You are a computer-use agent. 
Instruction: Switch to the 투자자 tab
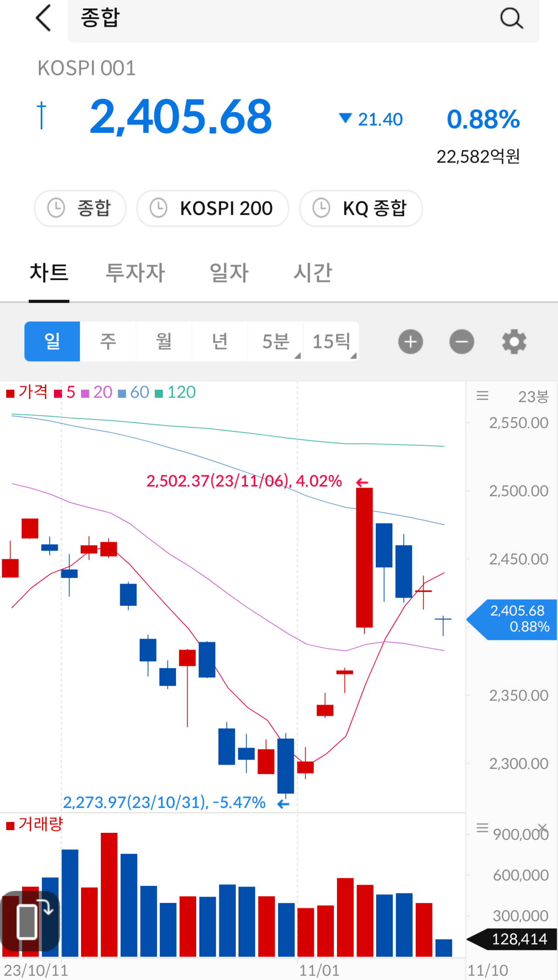pos(136,273)
